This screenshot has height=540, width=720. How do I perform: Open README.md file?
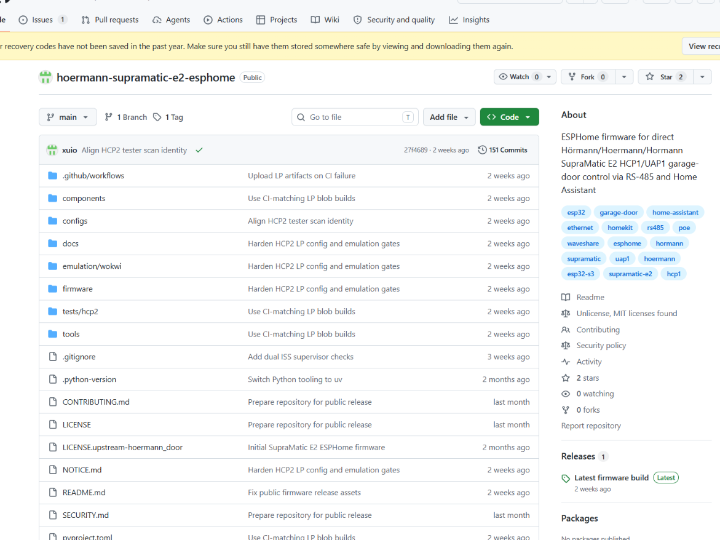coord(84,492)
